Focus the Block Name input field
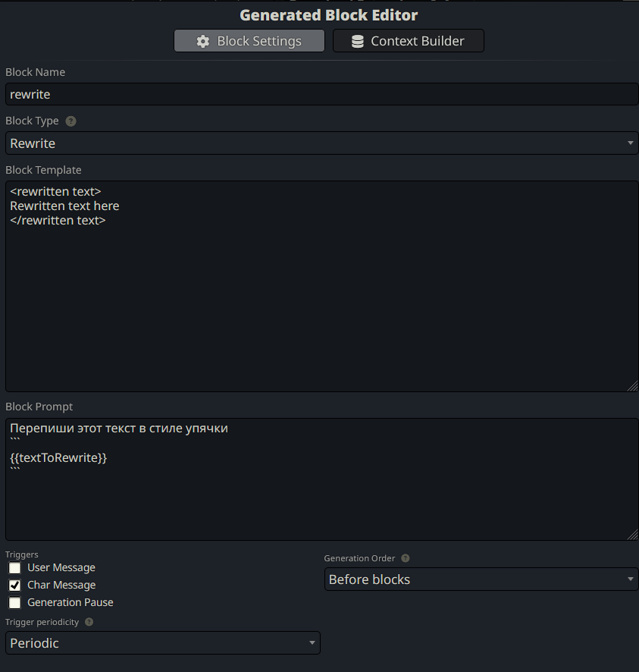This screenshot has width=639, height=672. point(321,94)
